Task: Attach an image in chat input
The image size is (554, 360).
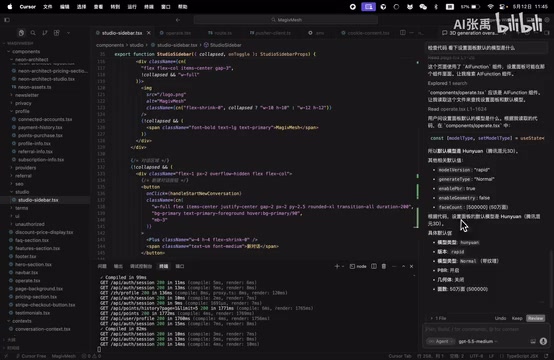Action: click(533, 341)
